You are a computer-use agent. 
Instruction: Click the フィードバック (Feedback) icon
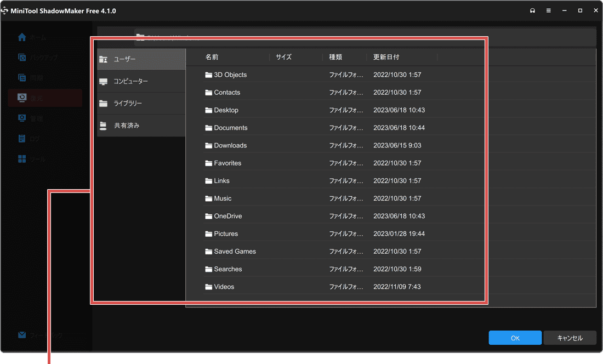(22, 335)
